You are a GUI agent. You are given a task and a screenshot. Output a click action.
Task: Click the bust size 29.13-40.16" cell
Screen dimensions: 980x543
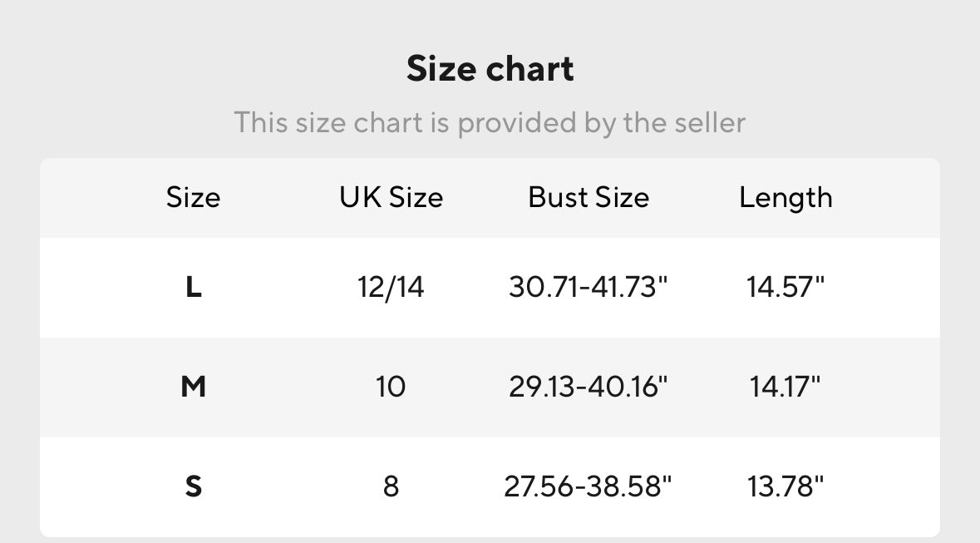[588, 387]
